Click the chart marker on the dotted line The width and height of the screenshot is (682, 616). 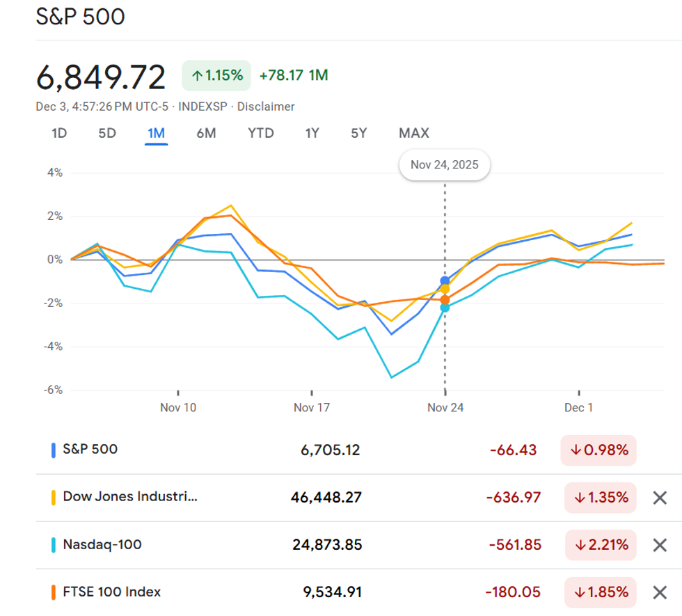click(444, 281)
